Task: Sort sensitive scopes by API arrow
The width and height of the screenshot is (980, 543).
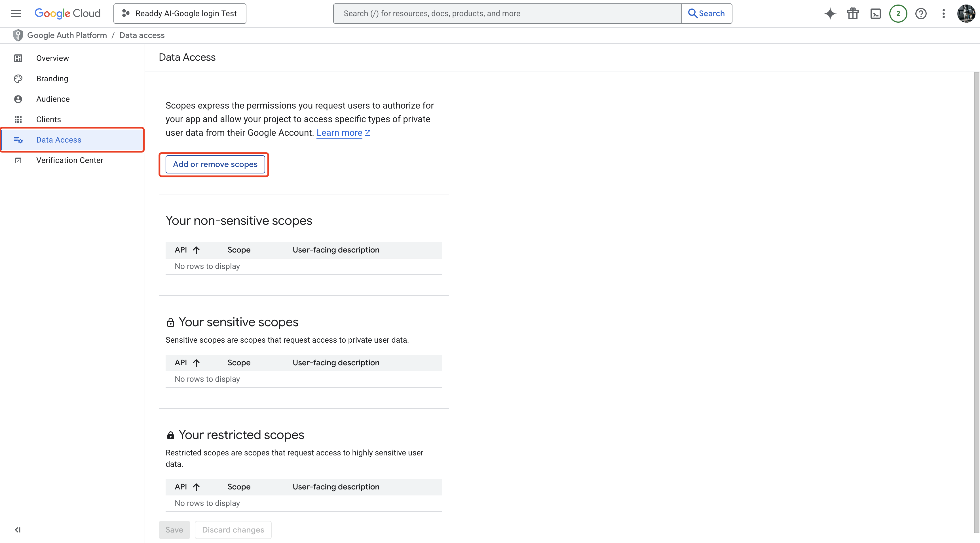Action: pos(196,363)
